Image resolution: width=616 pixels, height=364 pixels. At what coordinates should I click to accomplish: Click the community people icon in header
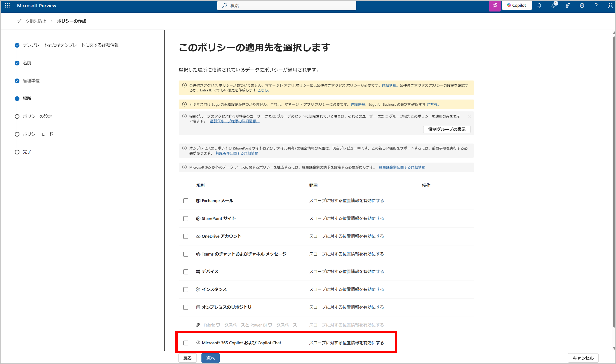coord(568,5)
